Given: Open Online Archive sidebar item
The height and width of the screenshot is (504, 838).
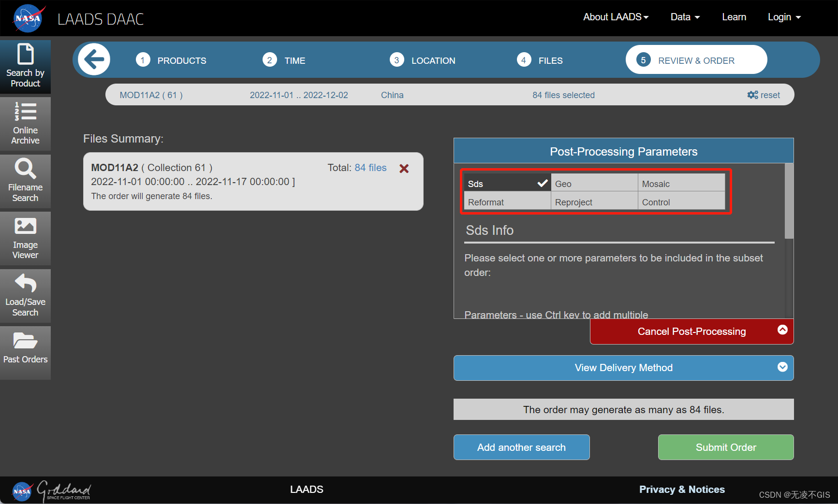Looking at the screenshot, I should pyautogui.click(x=25, y=124).
